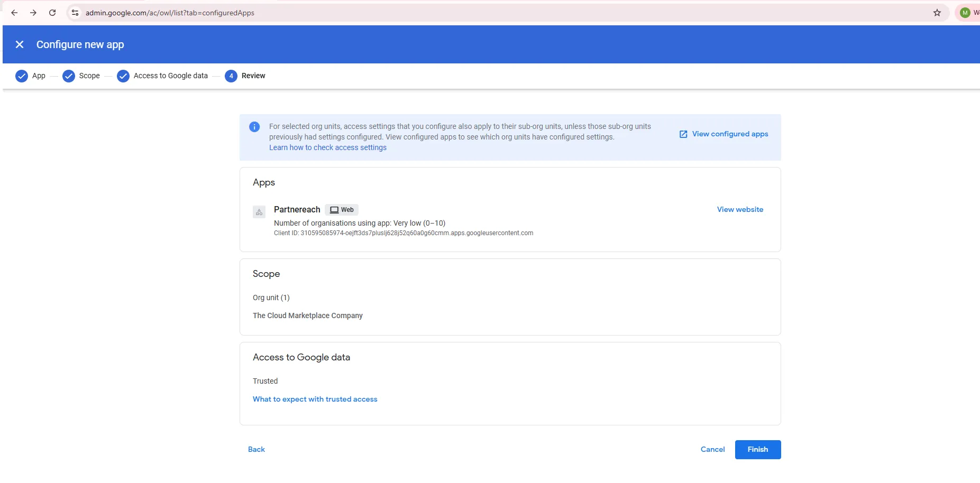
Task: Click the 'Trusted' access value
Action: point(265,381)
